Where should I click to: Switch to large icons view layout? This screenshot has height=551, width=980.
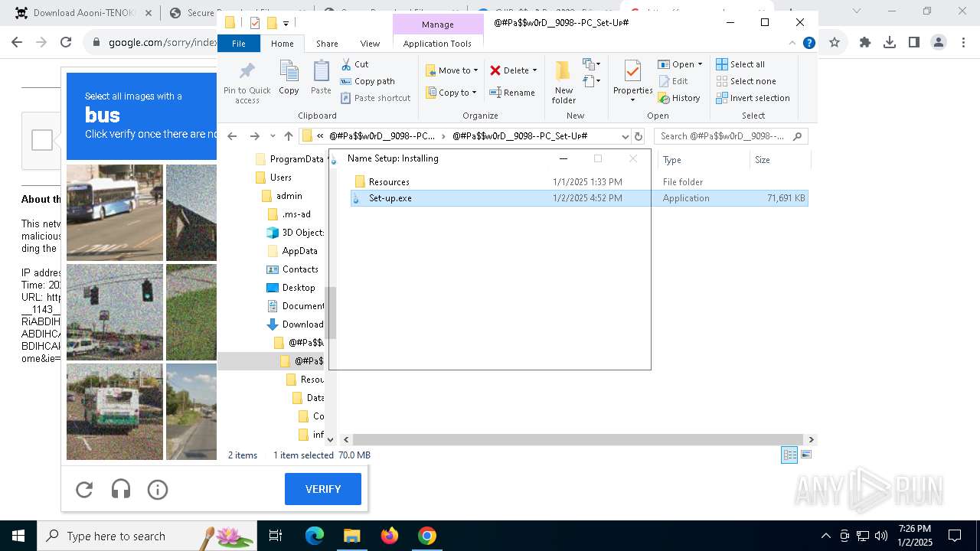pos(805,455)
